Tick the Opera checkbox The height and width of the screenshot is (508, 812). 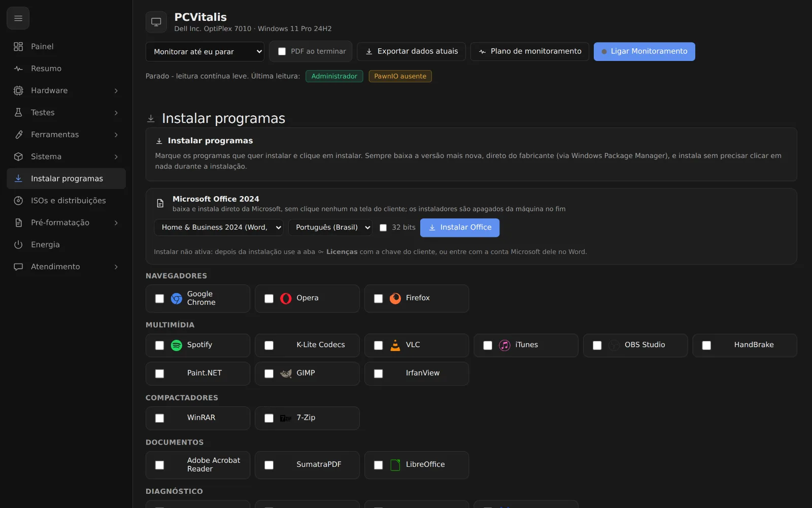click(x=269, y=299)
